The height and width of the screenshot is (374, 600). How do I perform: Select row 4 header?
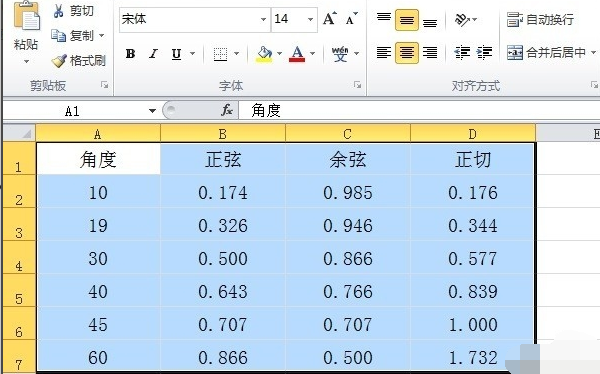[x=19, y=257]
